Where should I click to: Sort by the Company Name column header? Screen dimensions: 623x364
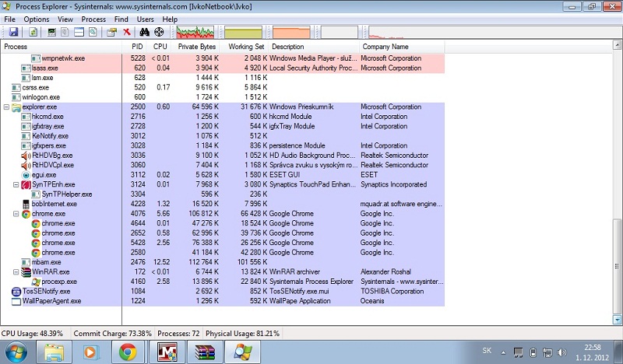[x=385, y=47]
